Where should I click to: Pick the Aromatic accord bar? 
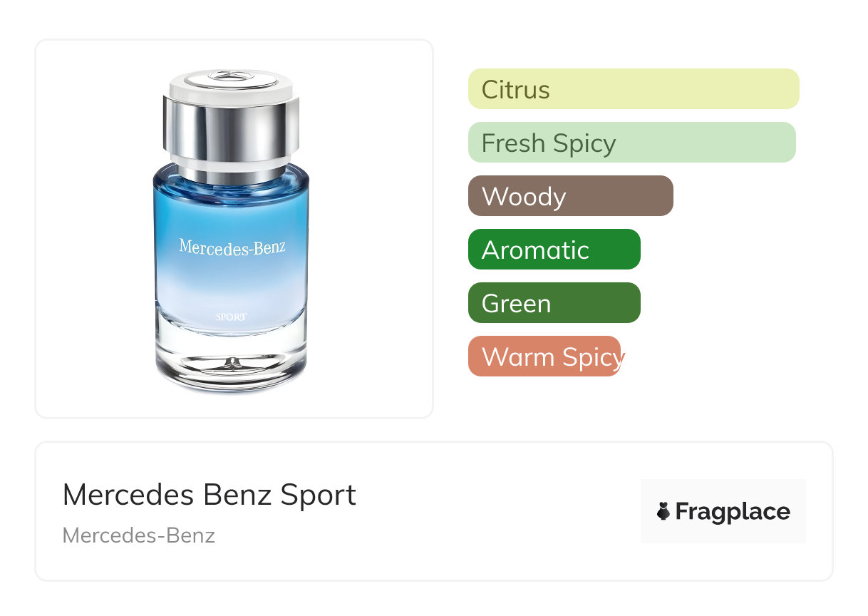tap(554, 250)
